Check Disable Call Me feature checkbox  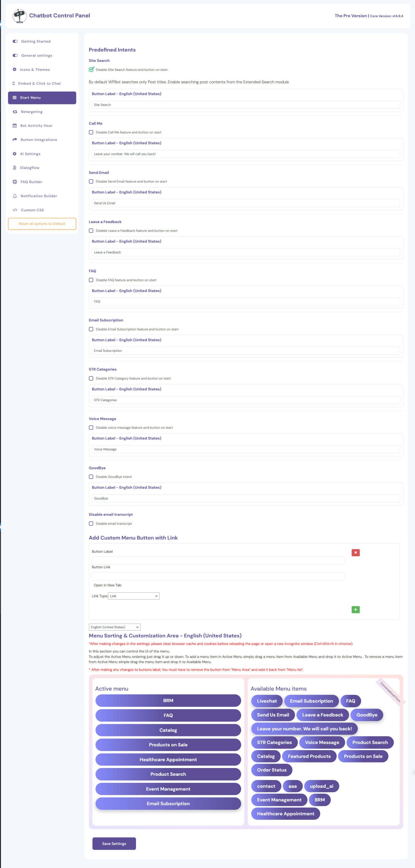coord(91,133)
